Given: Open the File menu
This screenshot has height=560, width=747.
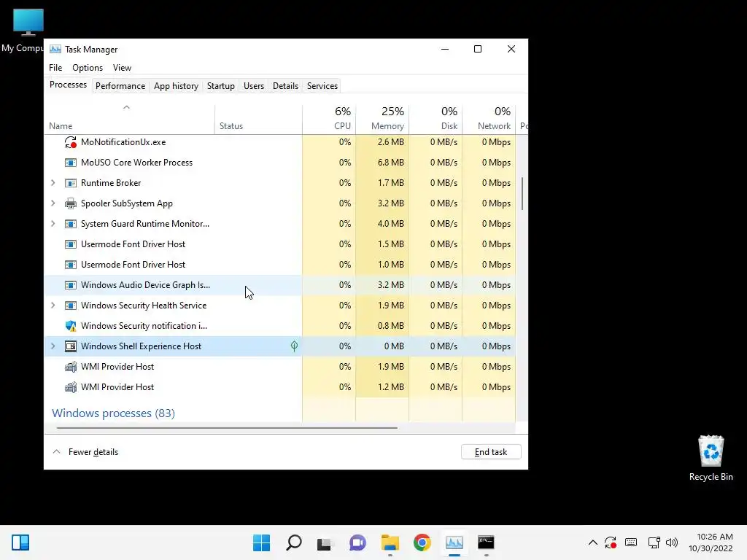Looking at the screenshot, I should (x=55, y=68).
